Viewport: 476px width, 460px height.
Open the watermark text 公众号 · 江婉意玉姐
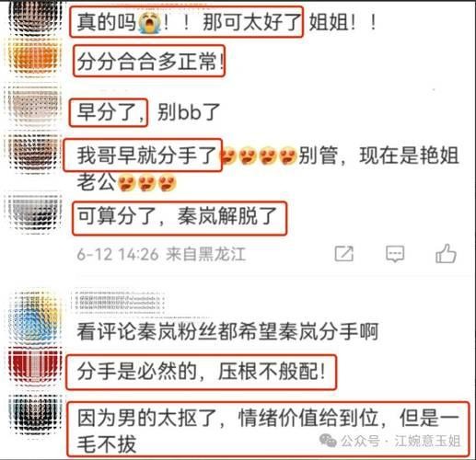(401, 441)
